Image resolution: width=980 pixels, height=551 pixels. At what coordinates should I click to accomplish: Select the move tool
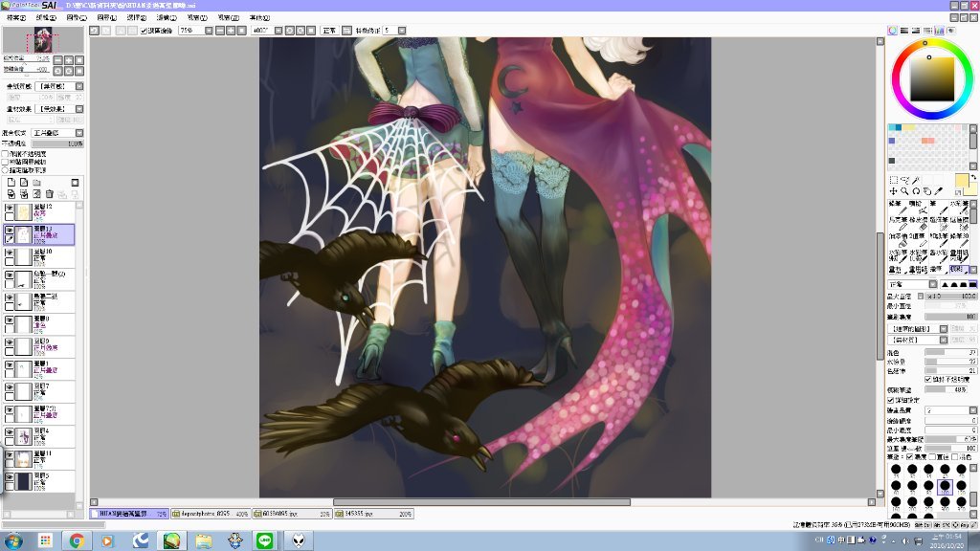point(893,191)
